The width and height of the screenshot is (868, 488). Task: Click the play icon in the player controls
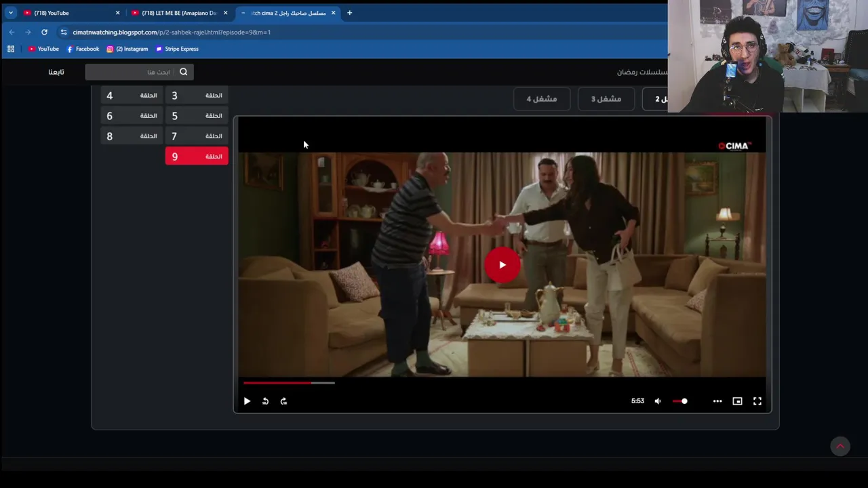[x=247, y=401]
